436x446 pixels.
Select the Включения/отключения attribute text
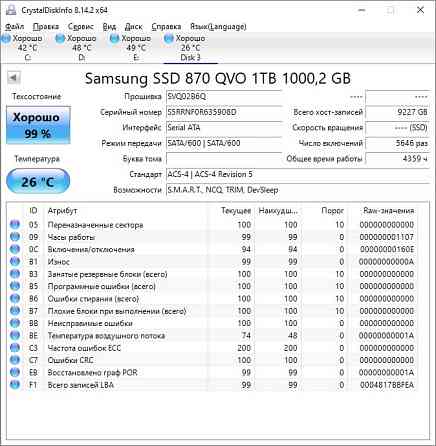91,250
